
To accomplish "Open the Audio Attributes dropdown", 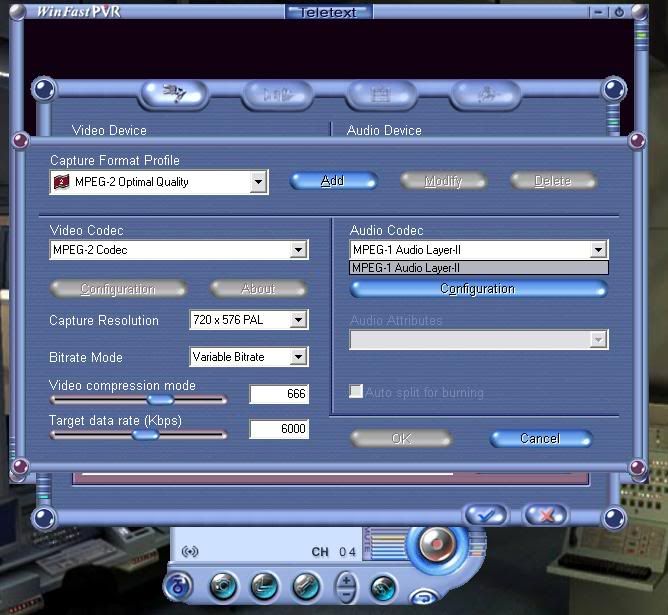I will pos(599,340).
